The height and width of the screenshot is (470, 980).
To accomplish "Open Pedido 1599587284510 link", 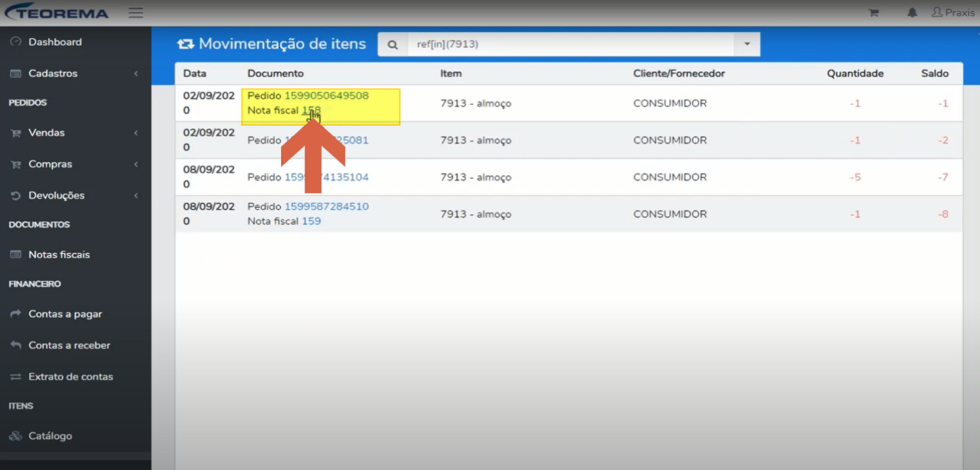I will (x=326, y=207).
